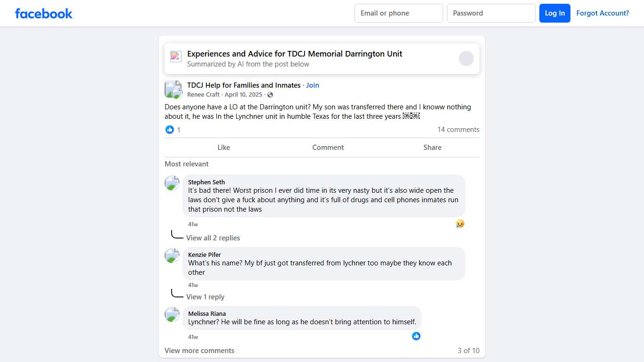The width and height of the screenshot is (644, 362).
Task: Click the Facebook logo
Action: (43, 13)
